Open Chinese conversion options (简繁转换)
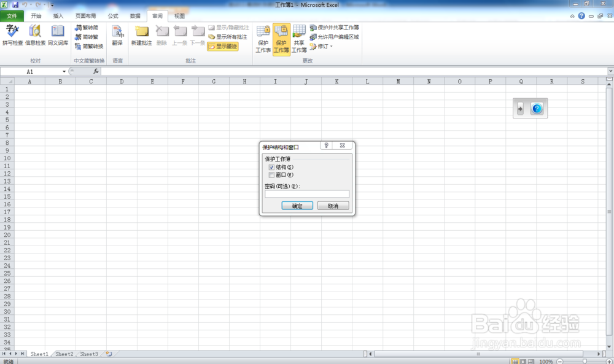 pos(89,46)
